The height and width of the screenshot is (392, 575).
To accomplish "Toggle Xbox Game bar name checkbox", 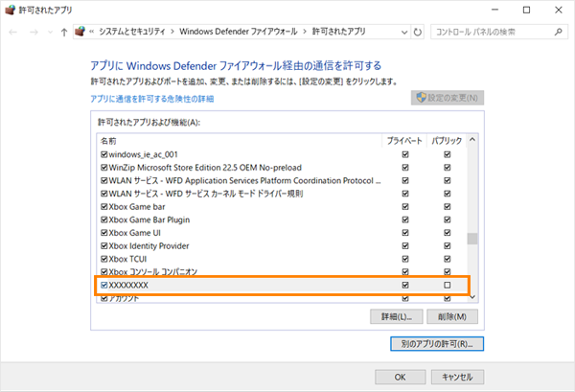I will coord(104,207).
